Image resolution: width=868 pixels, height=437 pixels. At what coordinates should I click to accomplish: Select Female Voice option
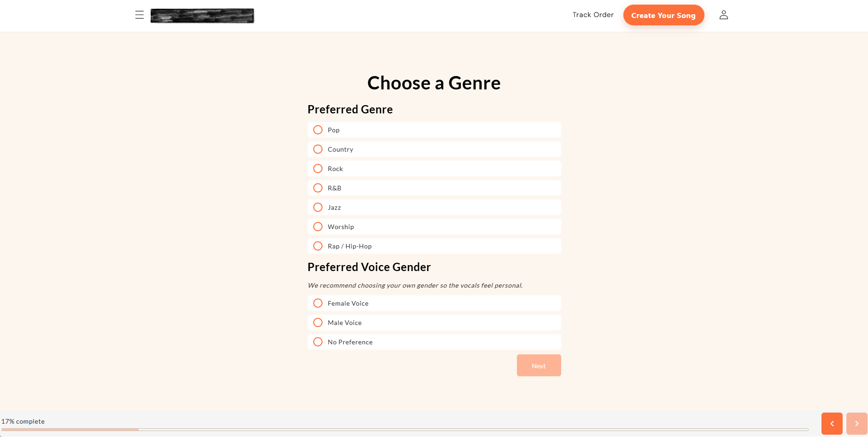coord(318,303)
